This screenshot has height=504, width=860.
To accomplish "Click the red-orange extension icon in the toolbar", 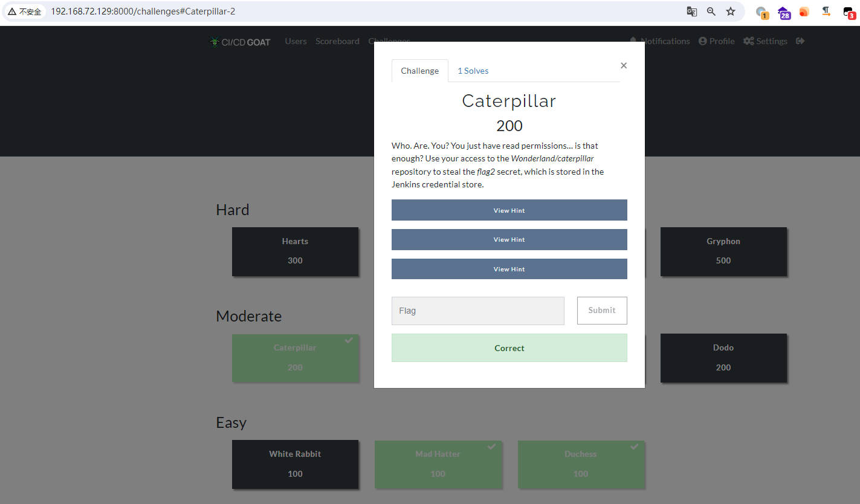I will 804,11.
